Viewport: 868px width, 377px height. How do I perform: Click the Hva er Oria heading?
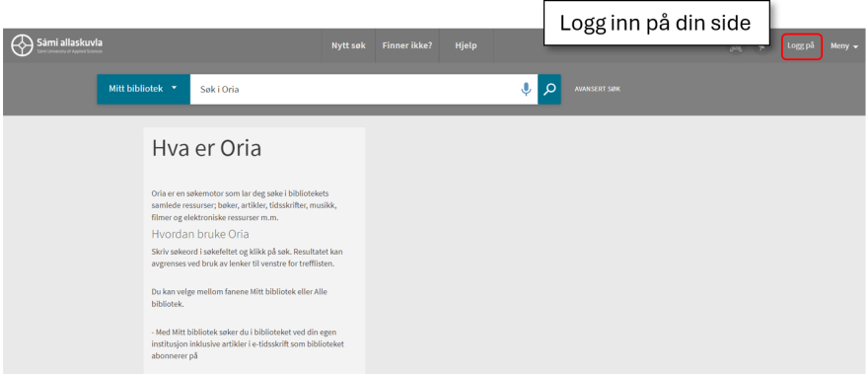pyautogui.click(x=206, y=148)
